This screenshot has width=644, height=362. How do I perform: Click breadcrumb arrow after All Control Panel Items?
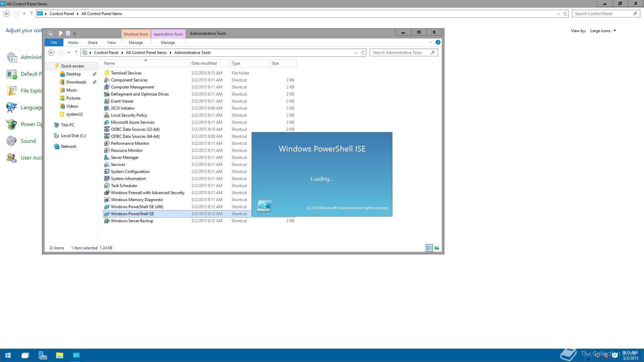point(170,53)
